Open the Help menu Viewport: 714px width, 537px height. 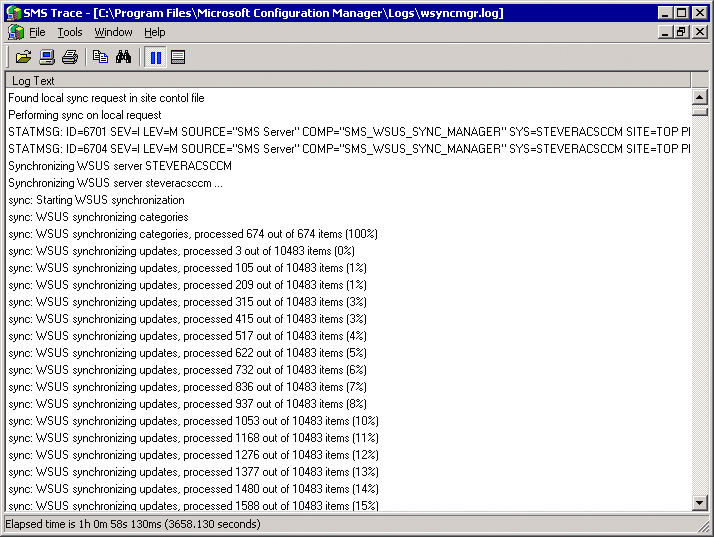(155, 32)
